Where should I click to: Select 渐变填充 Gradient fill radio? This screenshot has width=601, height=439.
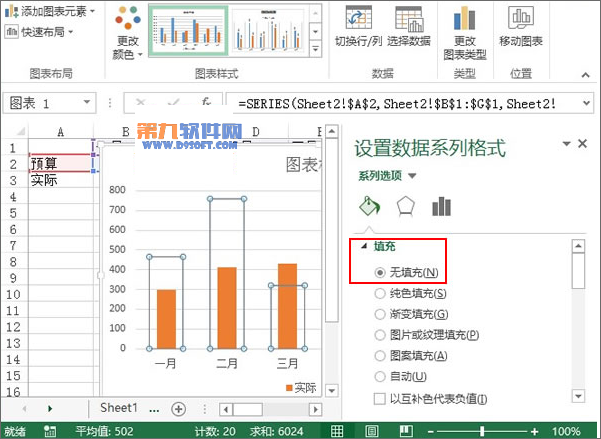[x=379, y=314]
